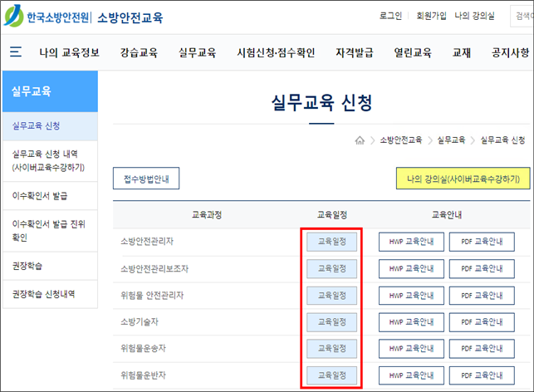Image resolution: width=534 pixels, height=392 pixels.
Task: Select 실무교육 신청 in sidebar
Action: tap(50, 126)
